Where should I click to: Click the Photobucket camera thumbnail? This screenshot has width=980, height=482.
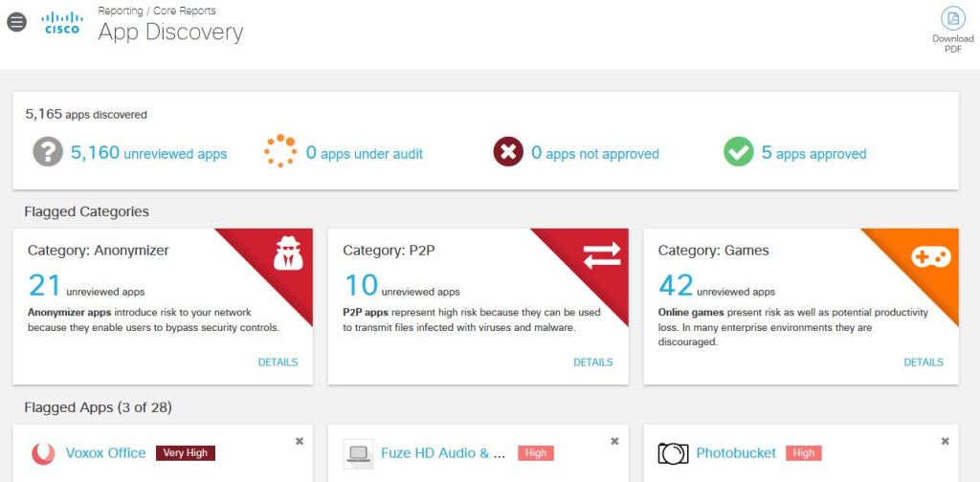click(673, 453)
